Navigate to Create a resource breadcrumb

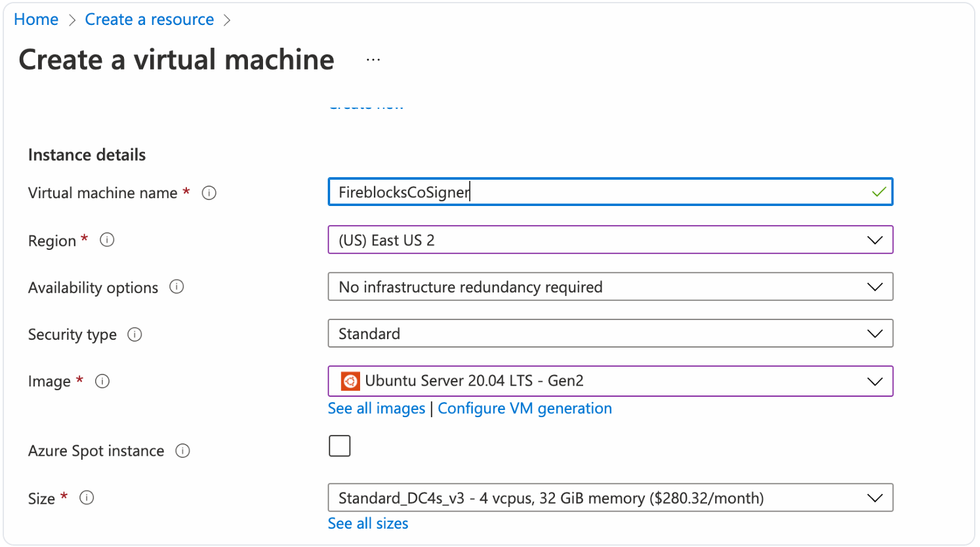click(x=150, y=20)
